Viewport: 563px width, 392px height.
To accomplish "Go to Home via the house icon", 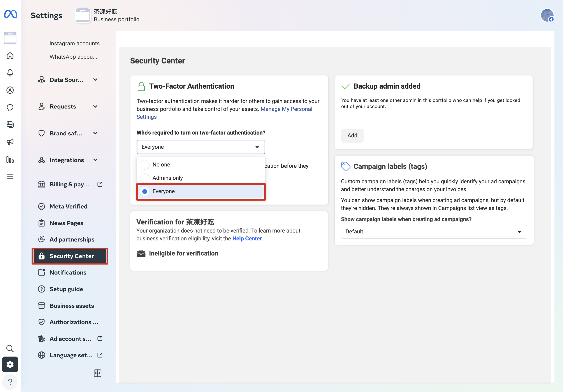I will (x=10, y=56).
